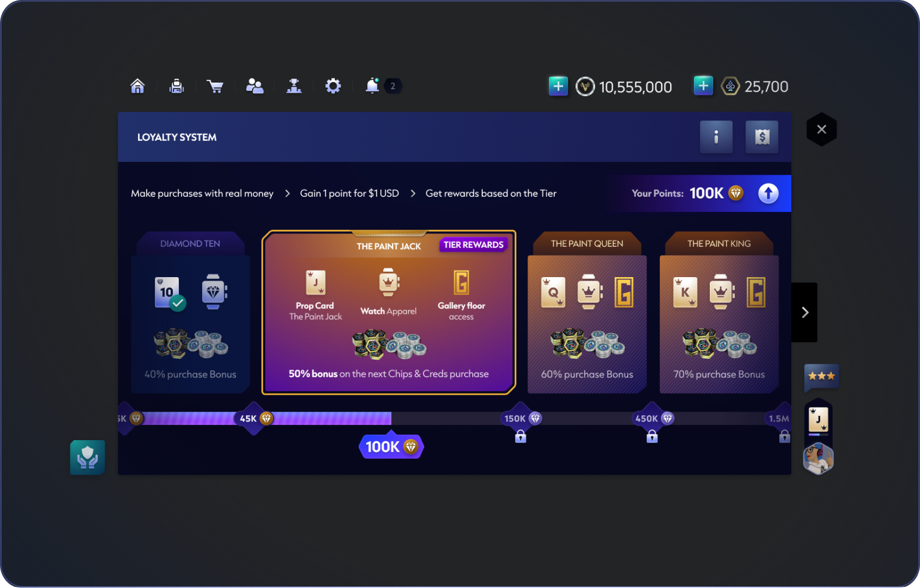Open purchase history dollar receipt button
The image size is (920, 588).
pos(762,137)
